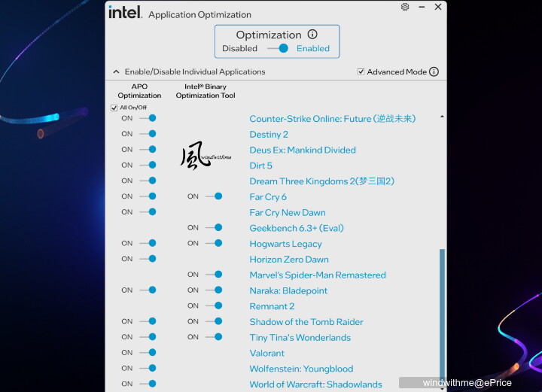
Task: Click Geekbench 6.3+ (Eval) entry
Action: point(297,228)
